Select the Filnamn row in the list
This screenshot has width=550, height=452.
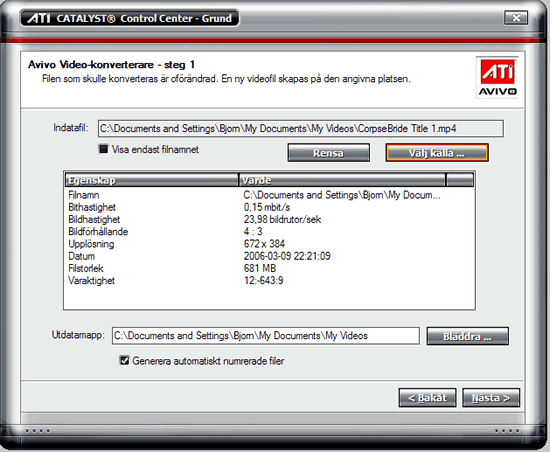(269, 195)
